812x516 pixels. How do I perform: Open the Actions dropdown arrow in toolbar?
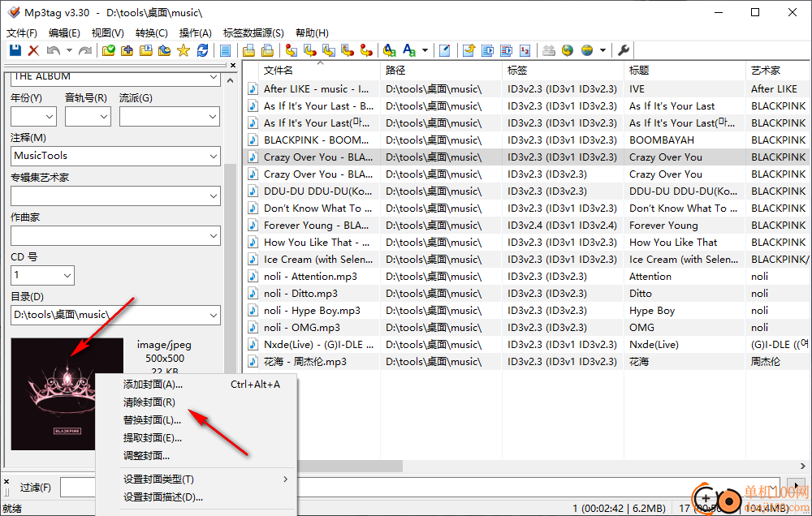(x=425, y=50)
